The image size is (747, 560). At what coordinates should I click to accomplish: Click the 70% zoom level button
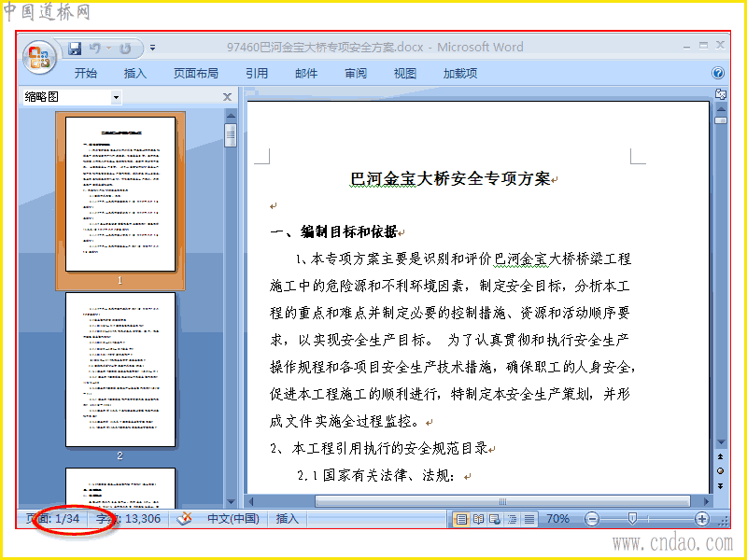pos(557,519)
